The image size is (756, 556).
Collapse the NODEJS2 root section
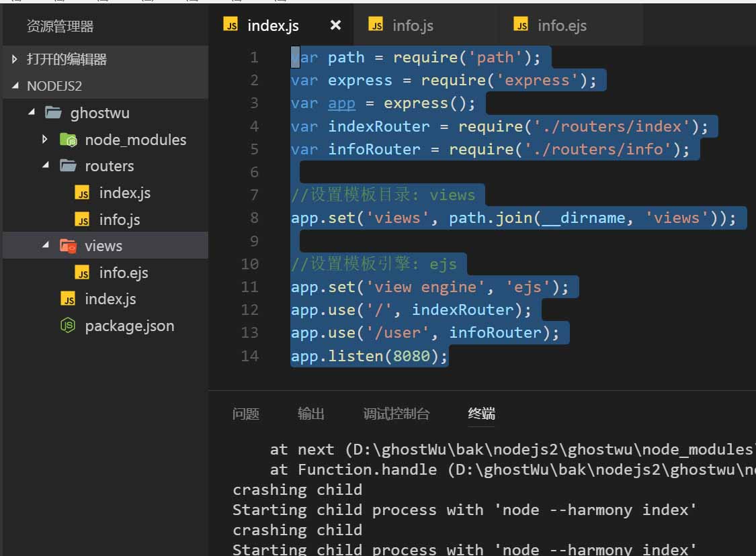(x=15, y=86)
